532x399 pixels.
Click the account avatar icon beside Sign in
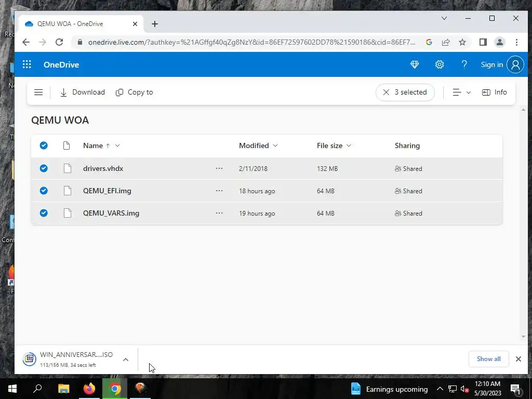click(x=515, y=64)
